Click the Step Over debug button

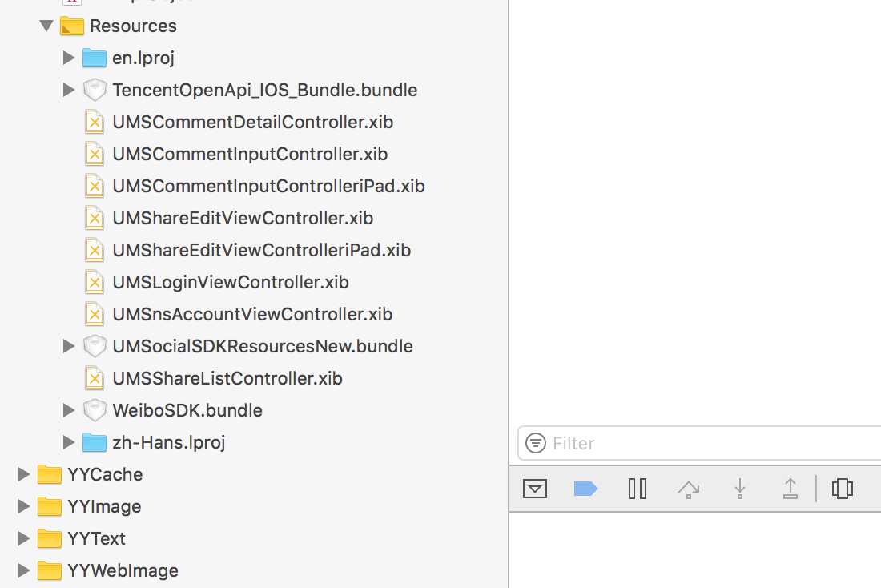[x=688, y=489]
